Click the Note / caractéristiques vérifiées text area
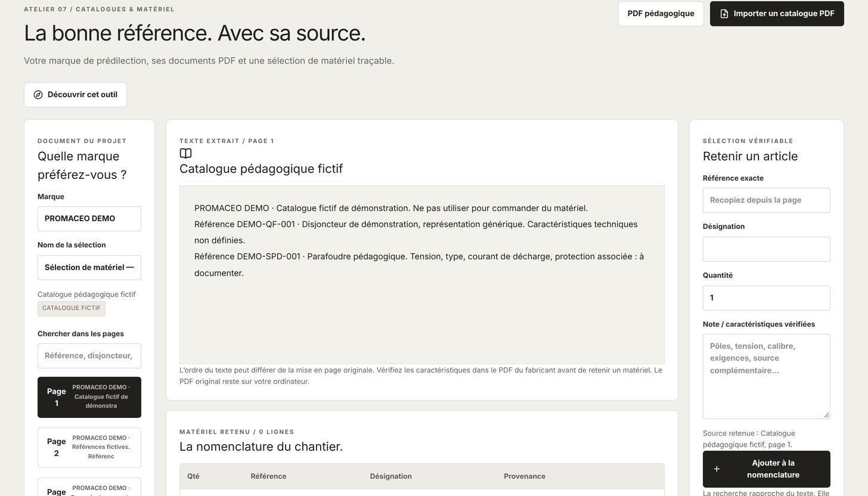868x496 pixels. click(x=766, y=376)
